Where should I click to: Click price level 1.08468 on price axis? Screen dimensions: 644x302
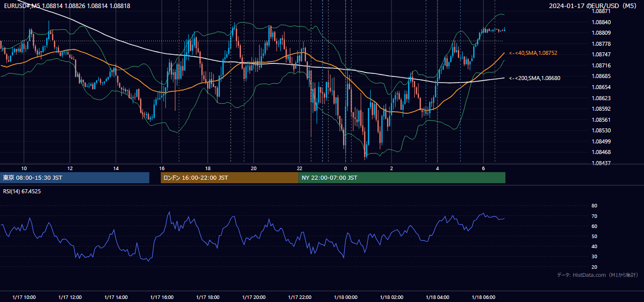602,153
